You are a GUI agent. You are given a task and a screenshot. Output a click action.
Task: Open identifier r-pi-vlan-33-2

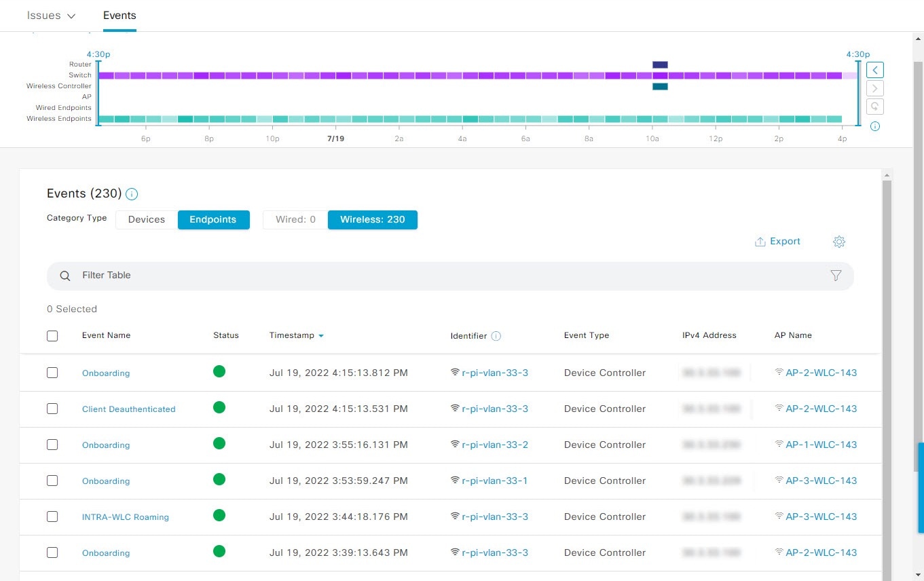tap(495, 445)
